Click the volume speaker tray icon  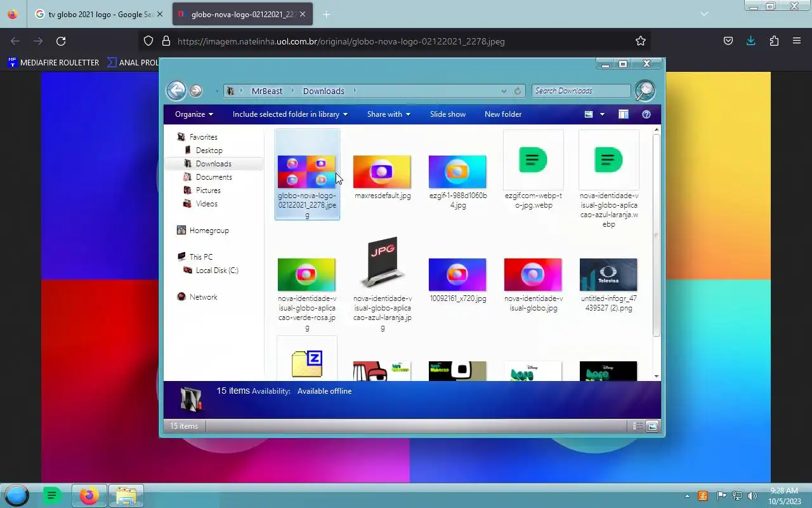pyautogui.click(x=752, y=496)
